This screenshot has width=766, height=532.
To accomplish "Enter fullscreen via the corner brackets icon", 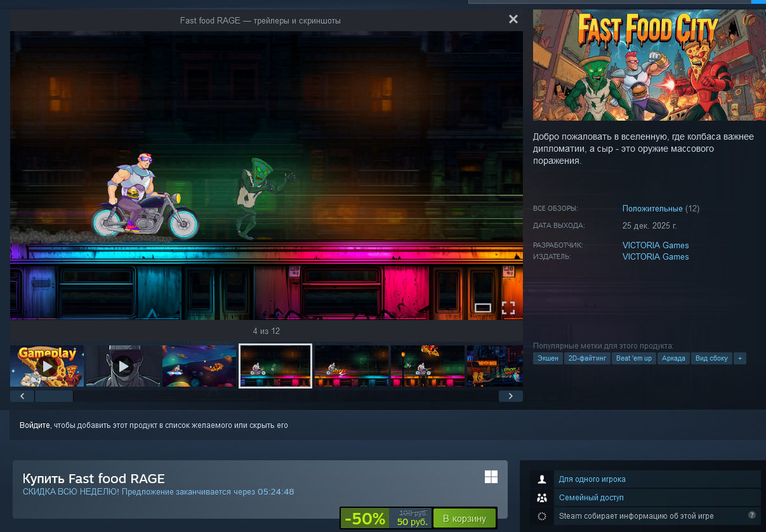I will coord(508,308).
